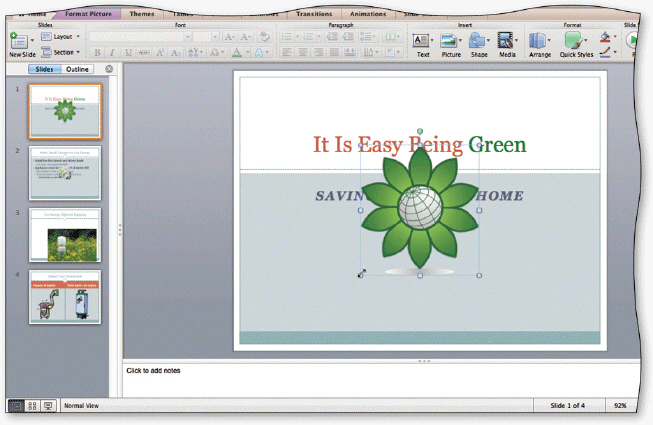Switch to Transitions ribbon tab
Viewport: 653px width, 425px height.
314,14
